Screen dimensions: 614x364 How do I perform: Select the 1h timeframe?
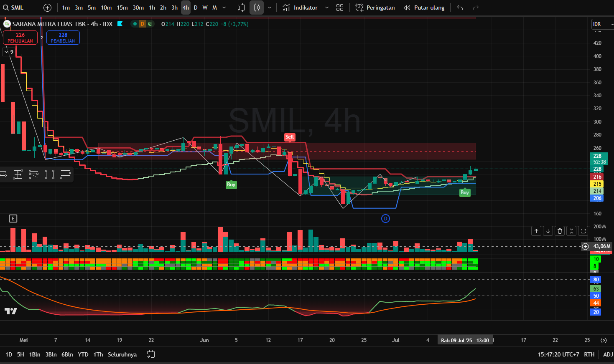pyautogui.click(x=152, y=8)
